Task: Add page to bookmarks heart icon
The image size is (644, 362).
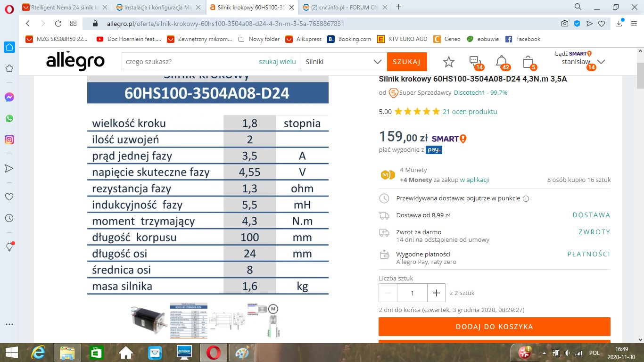Action: 602,24
